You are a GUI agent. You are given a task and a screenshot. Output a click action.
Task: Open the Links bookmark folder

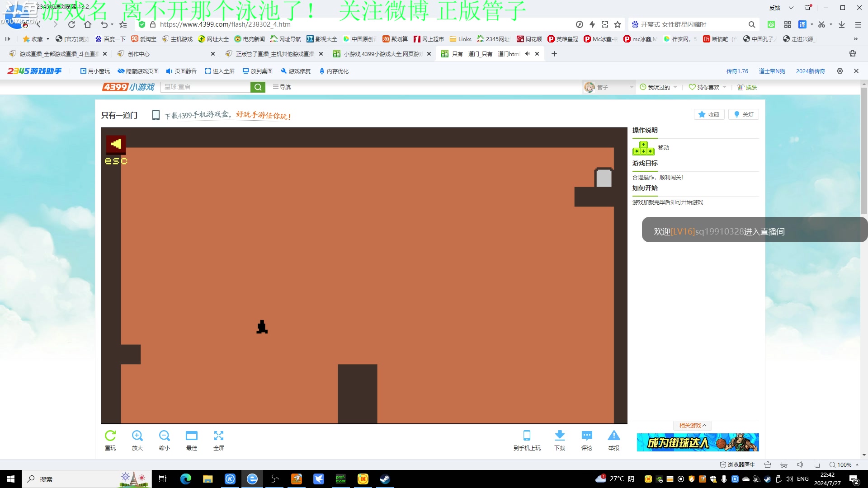tap(460, 39)
